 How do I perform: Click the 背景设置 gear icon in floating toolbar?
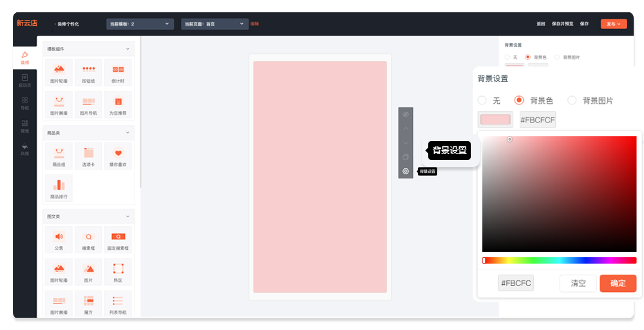click(x=406, y=171)
